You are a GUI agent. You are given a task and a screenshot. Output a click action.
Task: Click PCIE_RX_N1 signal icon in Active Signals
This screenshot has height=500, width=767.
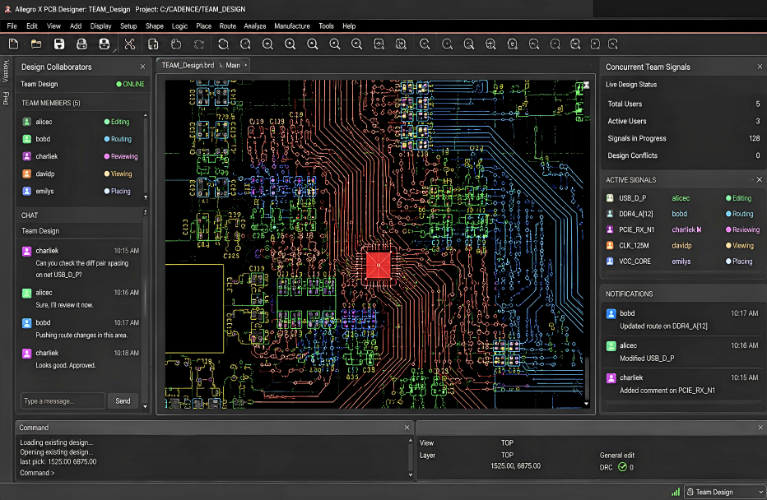pos(610,229)
